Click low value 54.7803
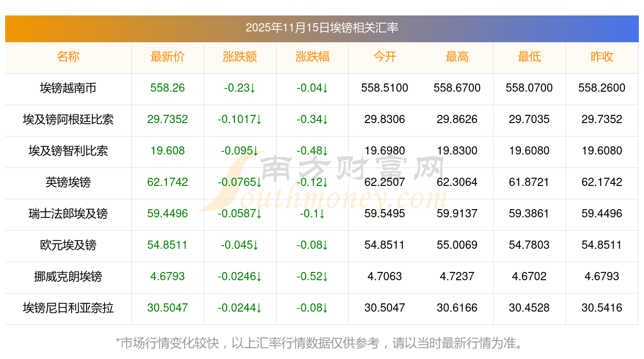The width and height of the screenshot is (644, 359). point(530,245)
